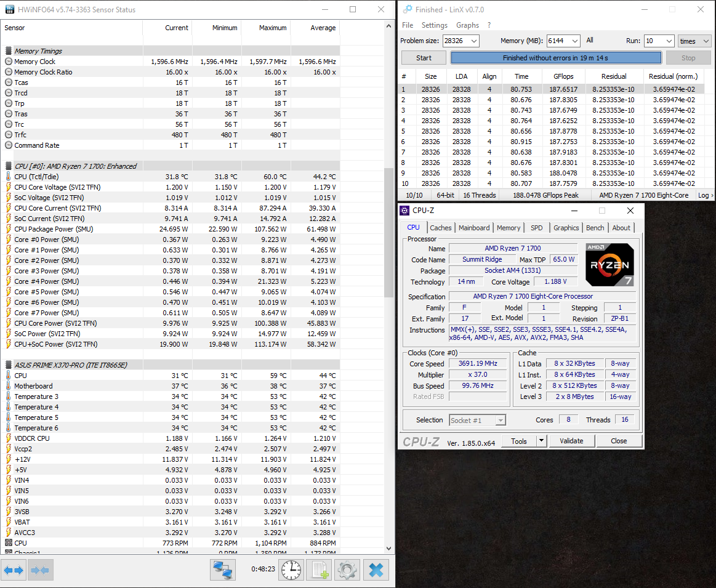Open HWiNFO sensor settings gear icon

click(x=347, y=570)
